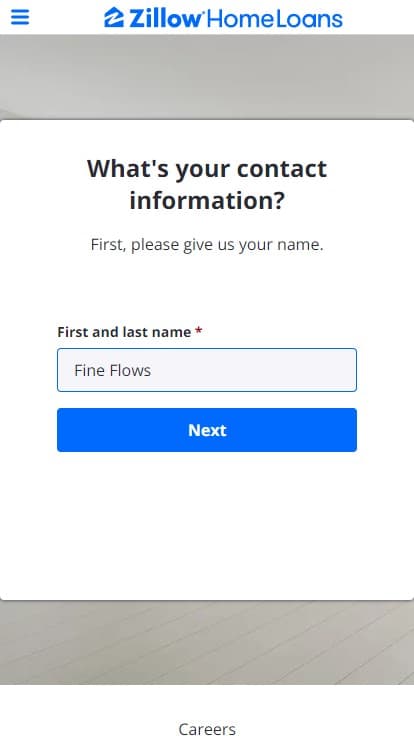The height and width of the screenshot is (736, 414).
Task: Click the 'First and last name' label
Action: [124, 332]
